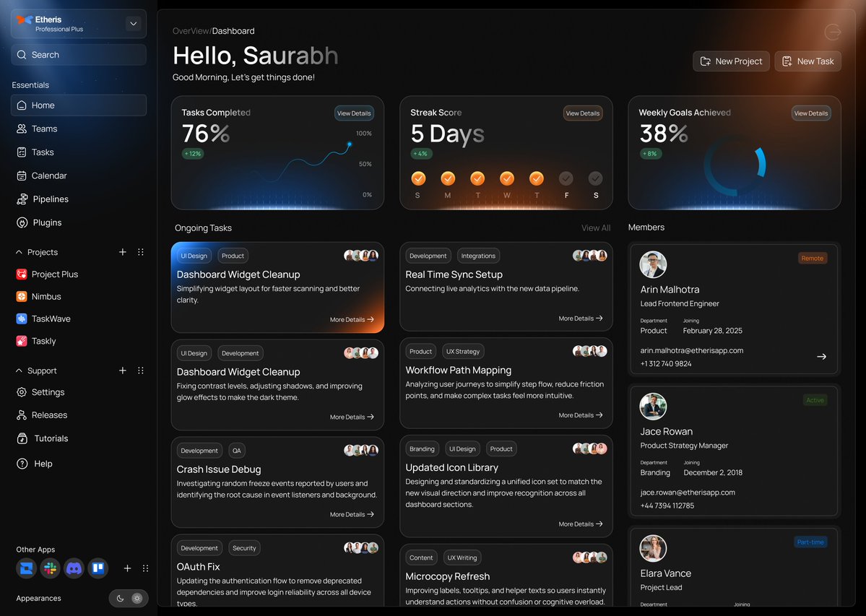Toggle Friday's streak checkmark

click(566, 178)
